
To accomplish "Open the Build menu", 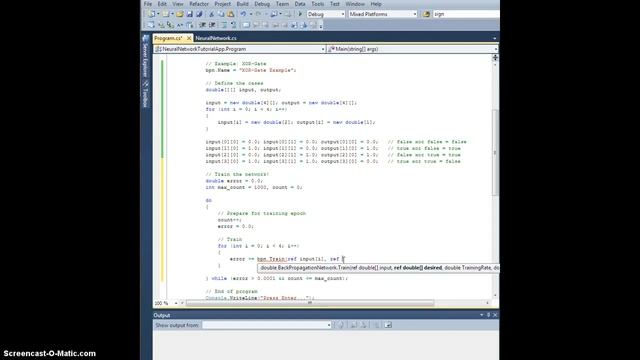I will (x=242, y=4).
